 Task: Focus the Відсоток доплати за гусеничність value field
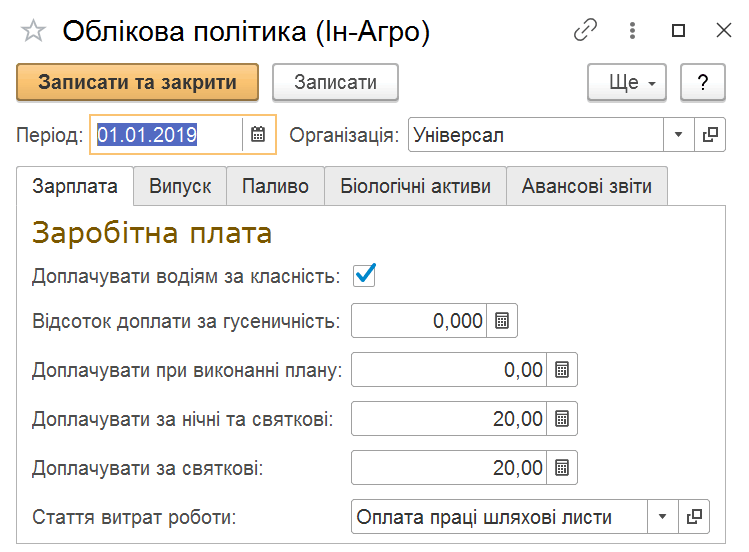pyautogui.click(x=419, y=320)
